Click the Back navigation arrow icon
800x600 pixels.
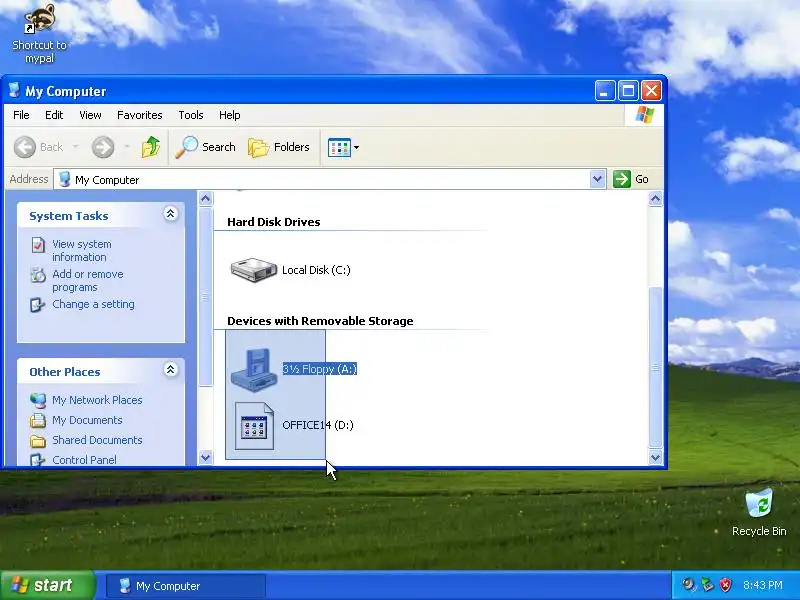tap(24, 147)
